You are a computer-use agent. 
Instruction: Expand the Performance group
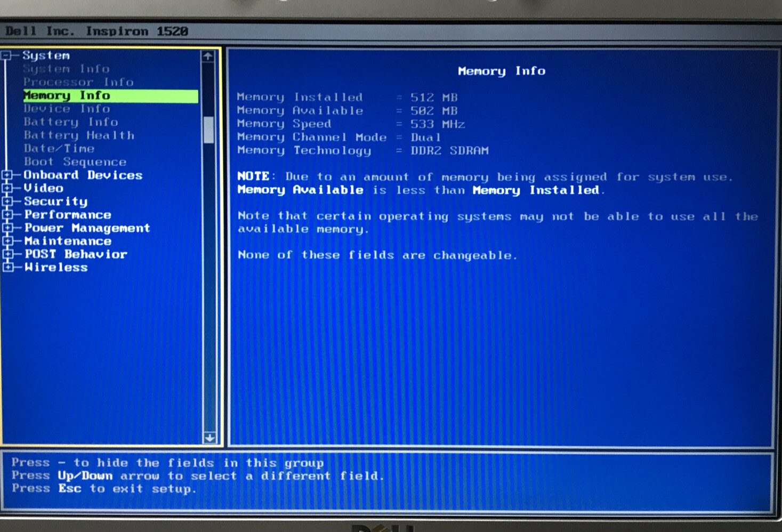click(x=7, y=215)
